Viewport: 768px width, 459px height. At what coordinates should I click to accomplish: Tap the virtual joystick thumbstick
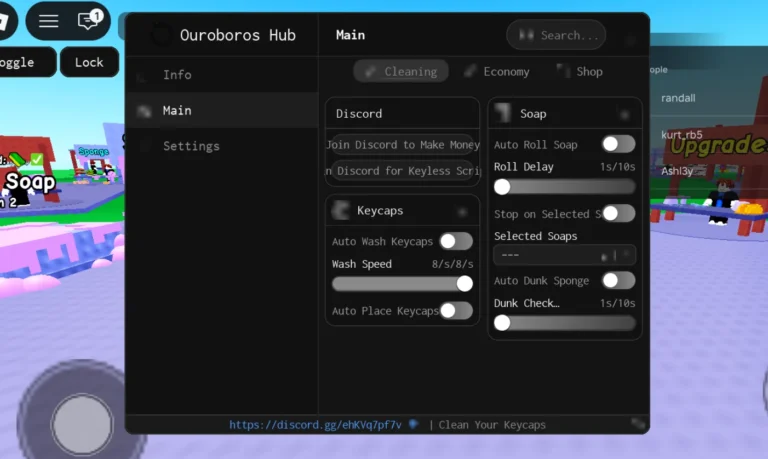[82, 424]
